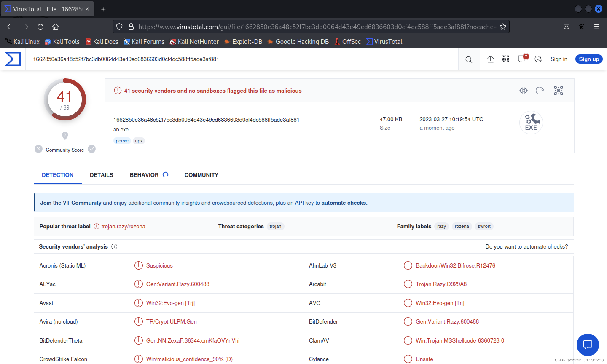The width and height of the screenshot is (607, 364).
Task: Click the peexe tag
Action: click(122, 141)
